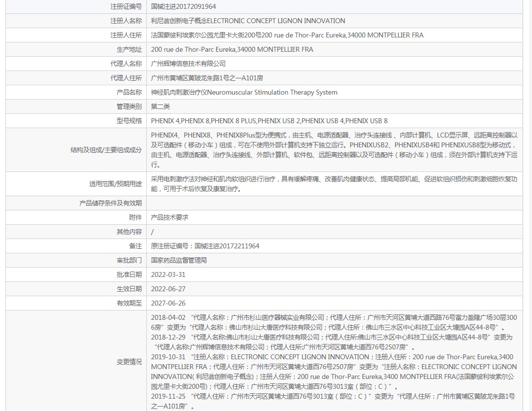Image resolution: width=532 pixels, height=411 pixels.
Task: Click the 审批部门 label
Action: 129,260
